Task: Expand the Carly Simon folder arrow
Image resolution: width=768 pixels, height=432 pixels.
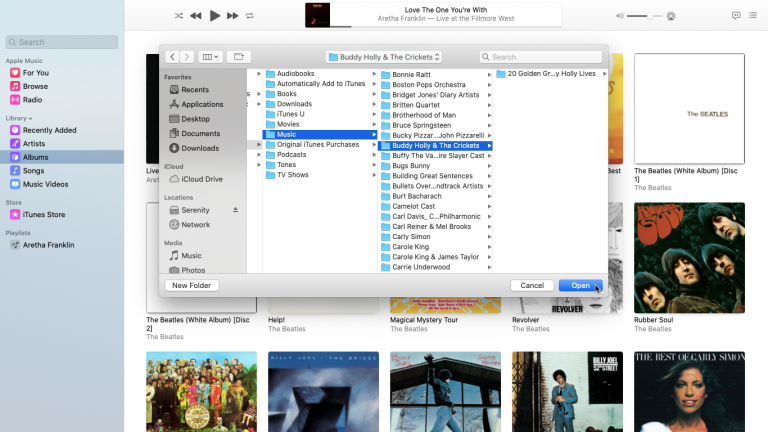Action: pyautogui.click(x=489, y=237)
